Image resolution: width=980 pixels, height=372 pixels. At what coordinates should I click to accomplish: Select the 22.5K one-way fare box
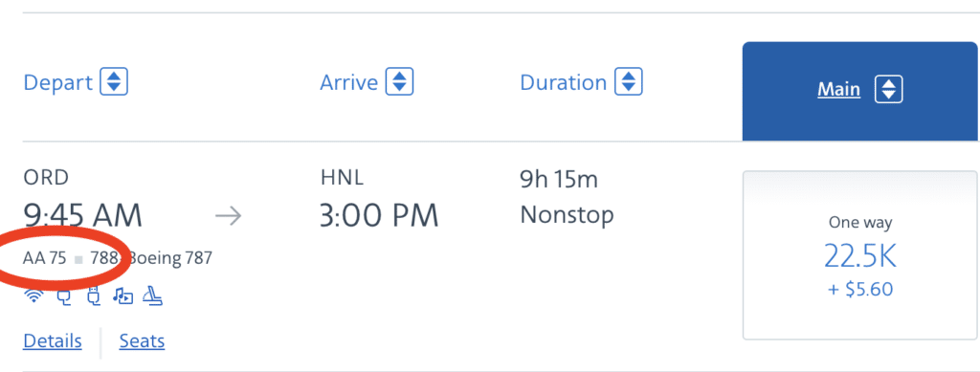860,254
